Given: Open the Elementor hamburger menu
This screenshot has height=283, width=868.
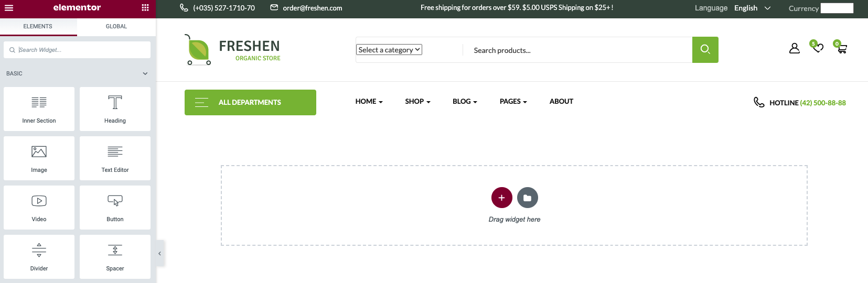Looking at the screenshot, I should 9,8.
